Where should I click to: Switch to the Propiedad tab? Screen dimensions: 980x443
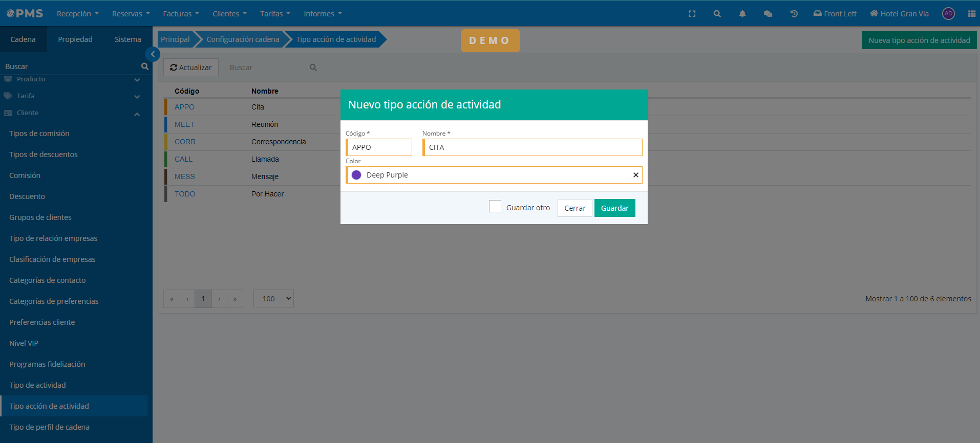pos(75,39)
